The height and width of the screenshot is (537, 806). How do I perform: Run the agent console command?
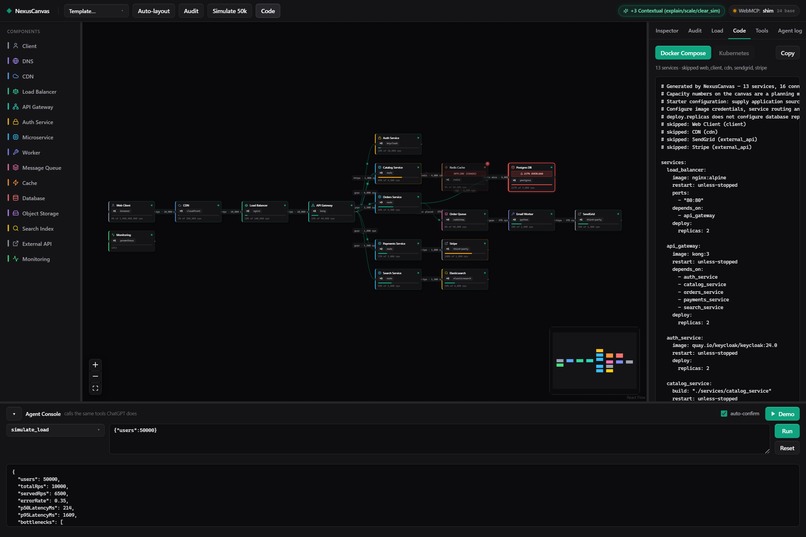(x=787, y=431)
